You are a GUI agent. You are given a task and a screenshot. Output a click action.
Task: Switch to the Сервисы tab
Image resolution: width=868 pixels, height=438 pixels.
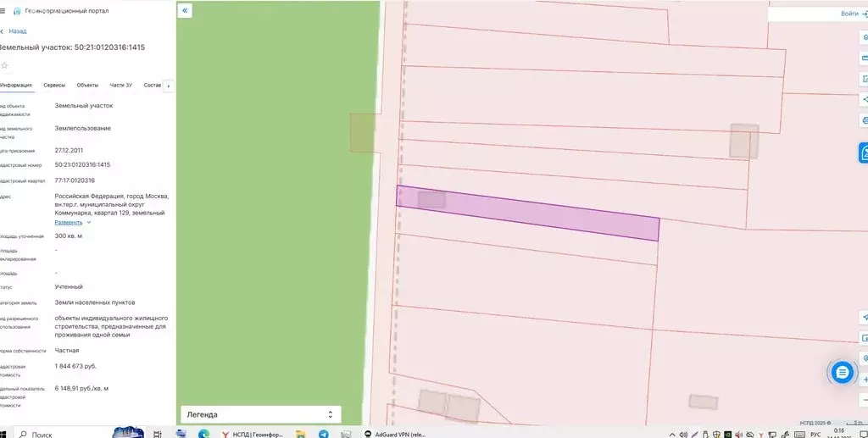pos(54,86)
